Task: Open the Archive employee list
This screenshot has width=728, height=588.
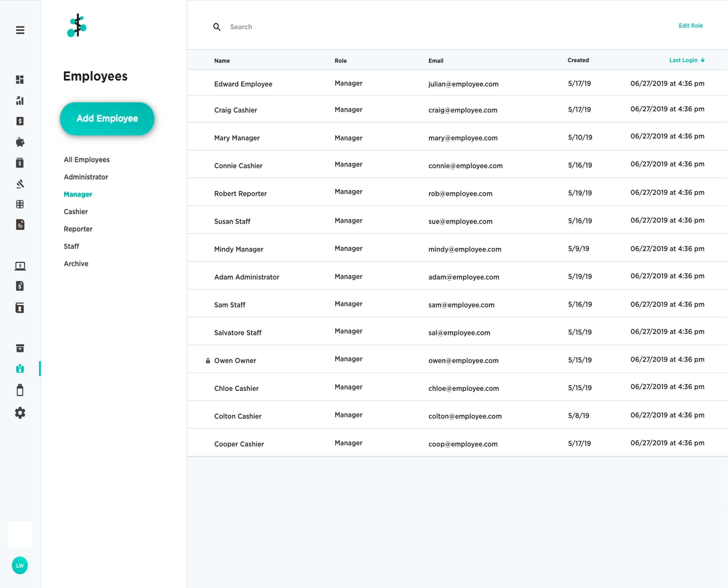Action: click(76, 263)
